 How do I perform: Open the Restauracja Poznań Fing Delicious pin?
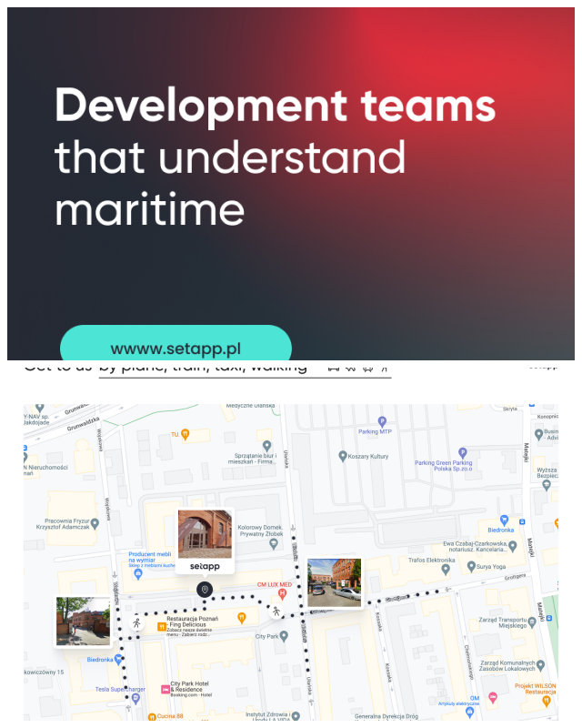pyautogui.click(x=162, y=627)
